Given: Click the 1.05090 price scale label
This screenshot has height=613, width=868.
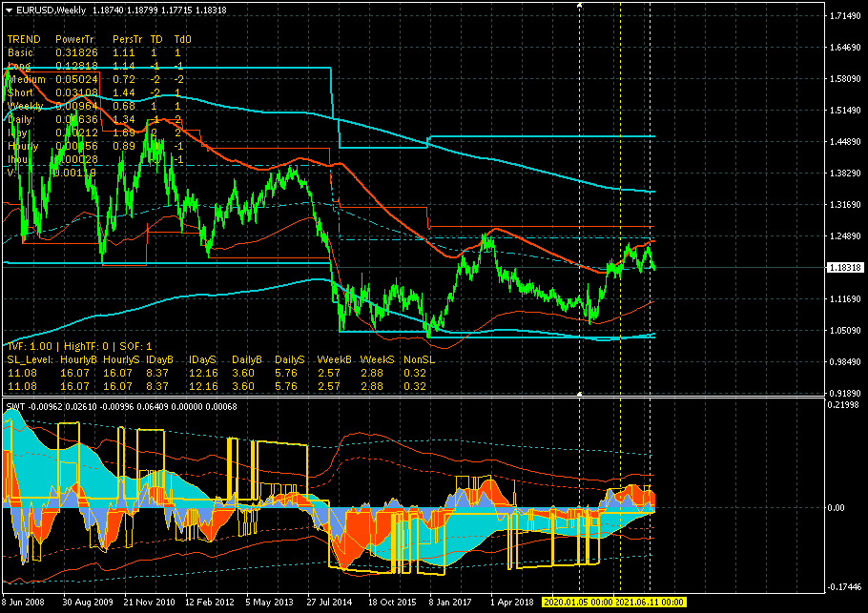Looking at the screenshot, I should tap(845, 330).
